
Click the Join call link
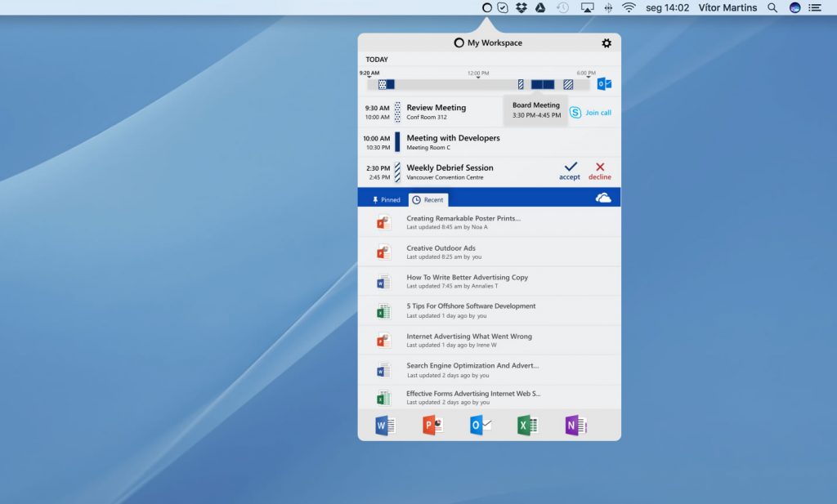[x=598, y=113]
